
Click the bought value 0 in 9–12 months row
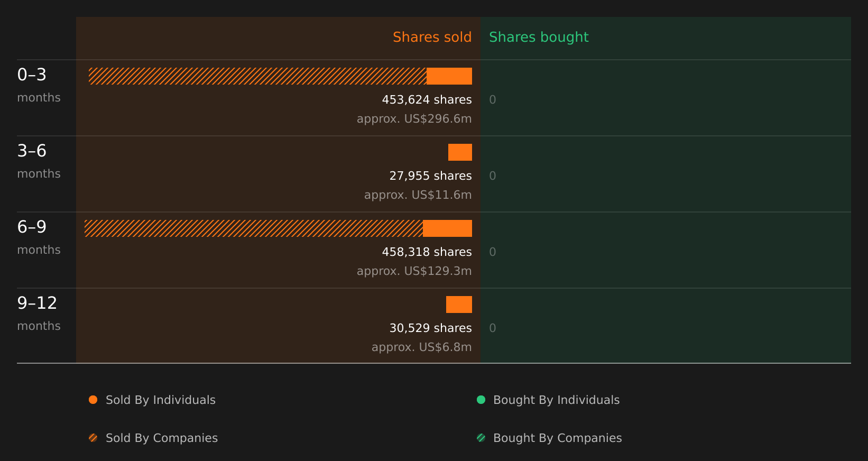pos(493,328)
